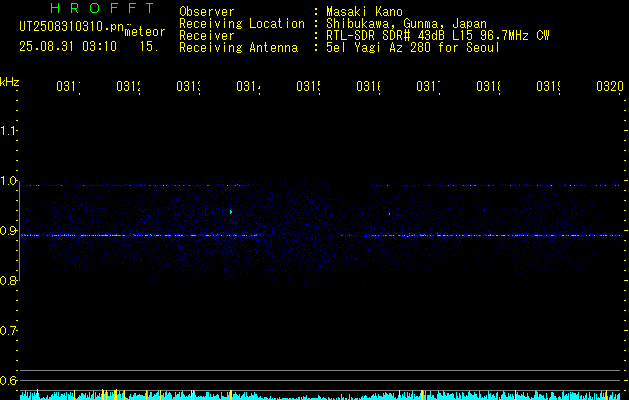Click the Observer label
This screenshot has height=400, width=629.
(x=207, y=12)
